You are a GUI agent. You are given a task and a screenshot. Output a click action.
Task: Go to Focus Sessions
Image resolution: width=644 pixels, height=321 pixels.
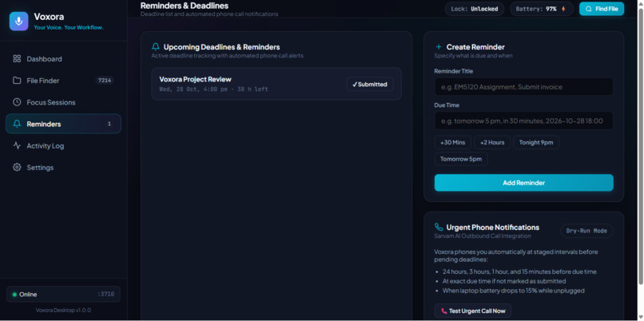[63, 102]
